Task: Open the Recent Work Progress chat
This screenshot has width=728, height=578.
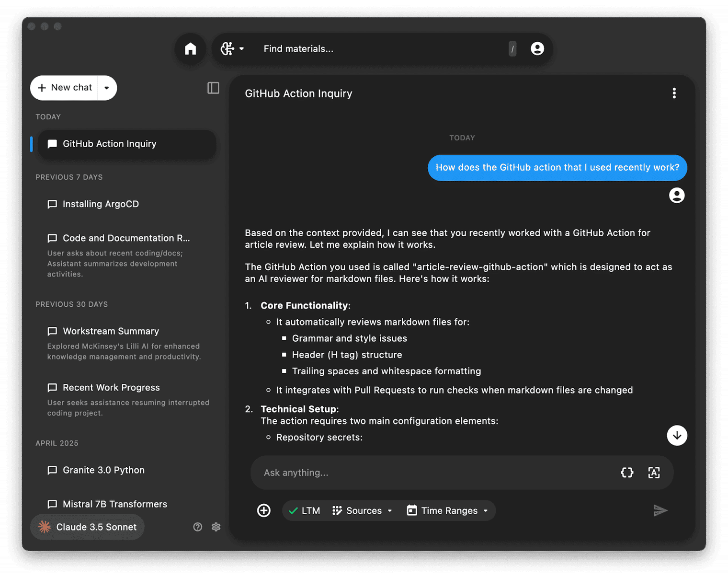Action: (127, 400)
